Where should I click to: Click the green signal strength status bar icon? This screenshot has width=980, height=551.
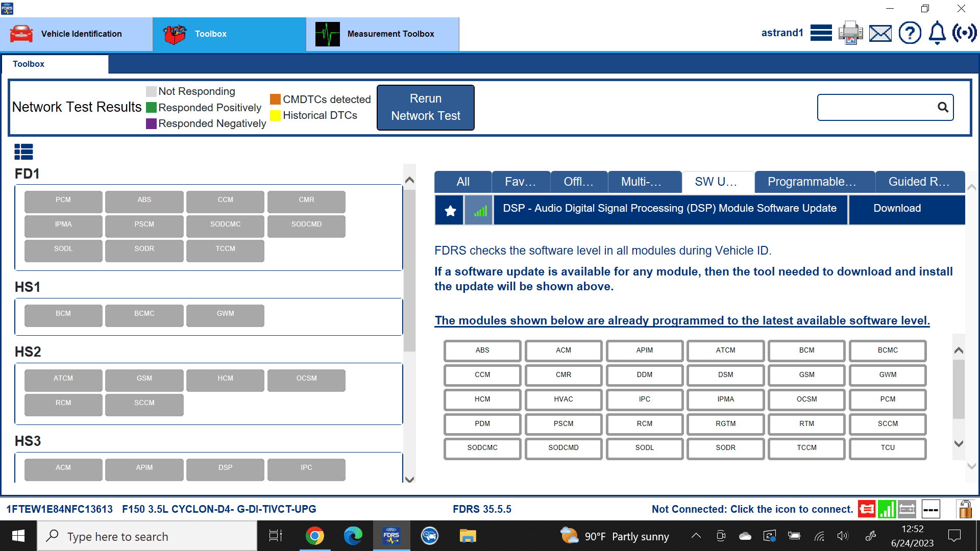[x=887, y=509]
